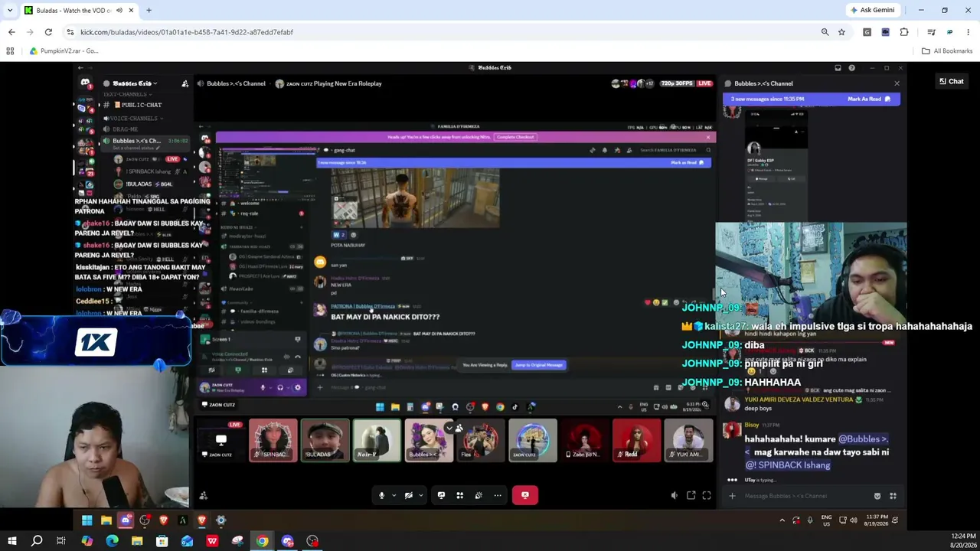Open the All Bookmarks folder
Viewport: 980px width, 551px height.
click(947, 51)
